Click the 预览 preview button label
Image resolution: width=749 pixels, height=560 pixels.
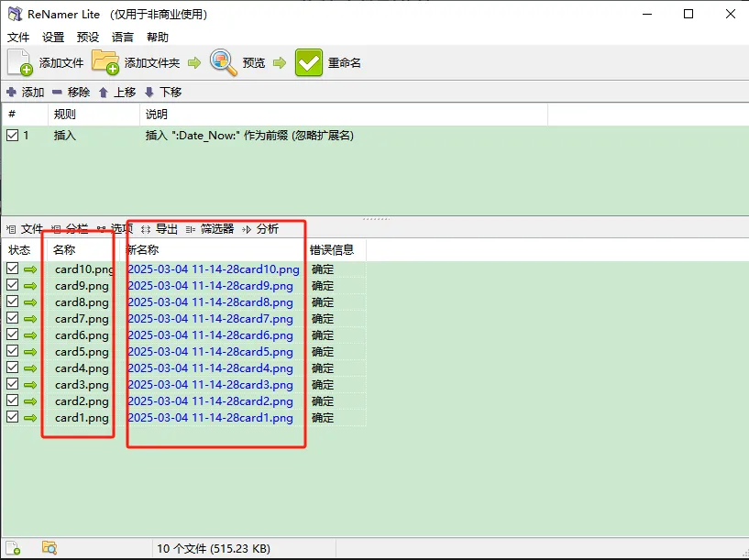point(254,62)
